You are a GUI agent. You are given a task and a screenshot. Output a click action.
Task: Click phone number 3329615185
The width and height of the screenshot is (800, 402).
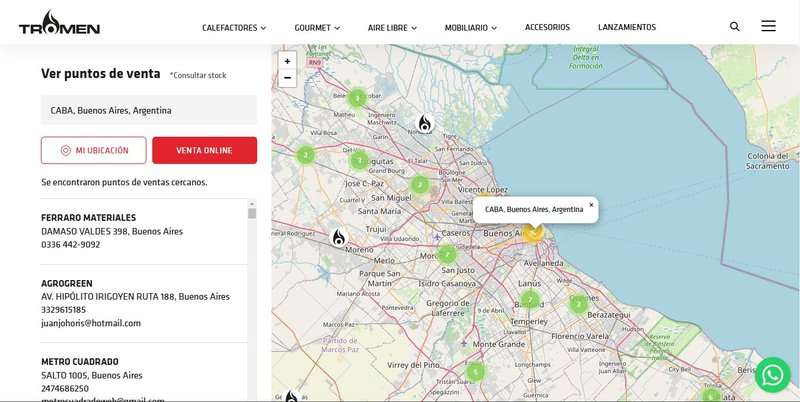[63, 310]
